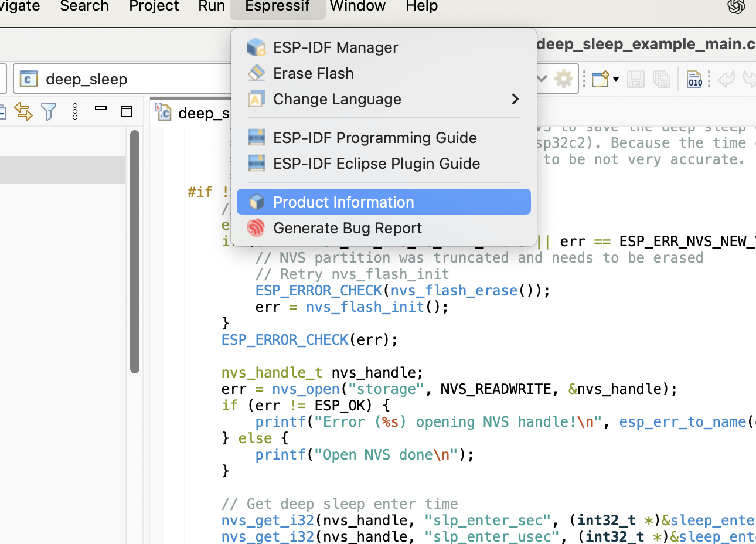Click the "slp_enter_sec" string in the code
756x544 pixels.
tap(488, 521)
